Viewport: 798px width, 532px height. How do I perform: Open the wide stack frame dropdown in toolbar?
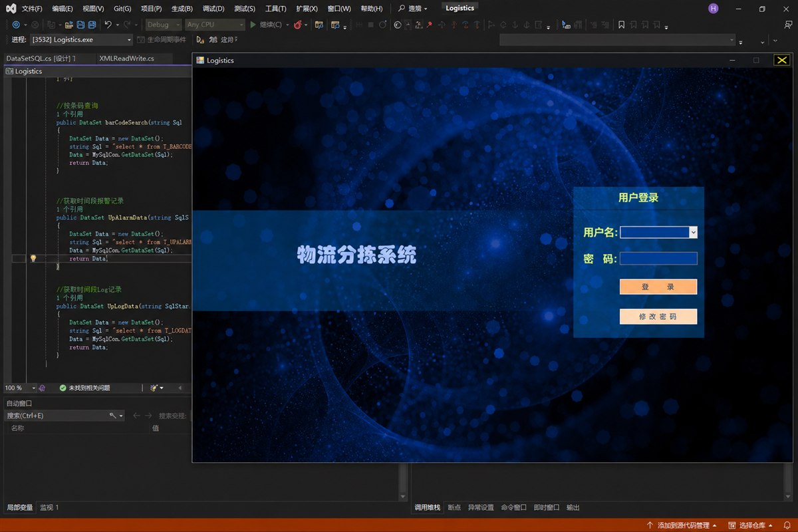(x=618, y=40)
